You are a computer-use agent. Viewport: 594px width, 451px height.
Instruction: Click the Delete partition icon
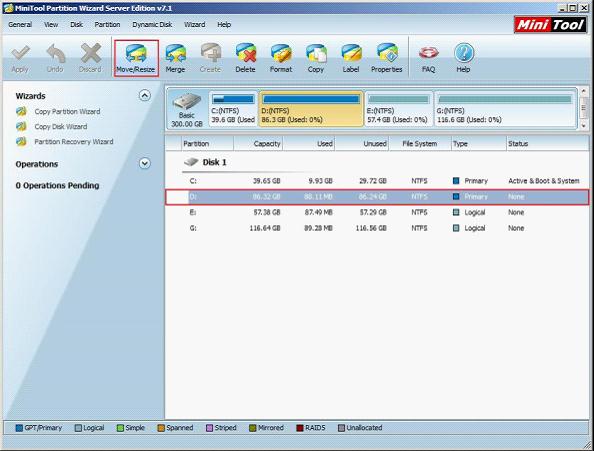(245, 53)
